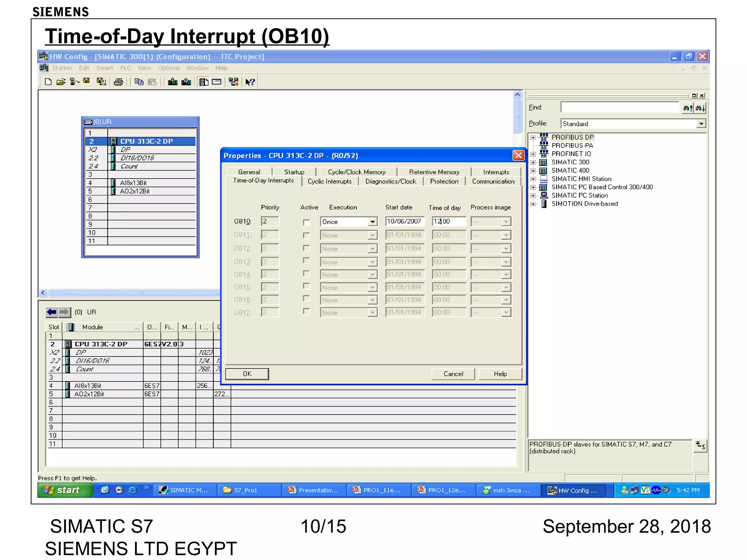This screenshot has width=747, height=560.
Task: Click the find-upward binoculars icon
Action: (x=688, y=108)
